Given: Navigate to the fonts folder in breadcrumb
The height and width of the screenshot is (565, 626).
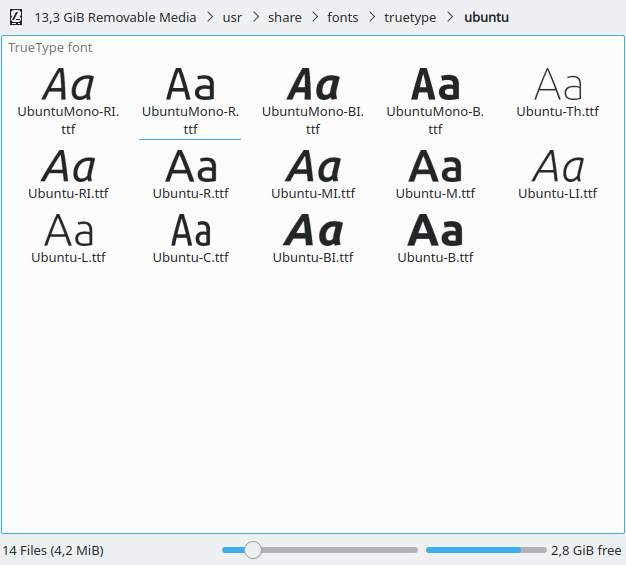Looking at the screenshot, I should (343, 18).
